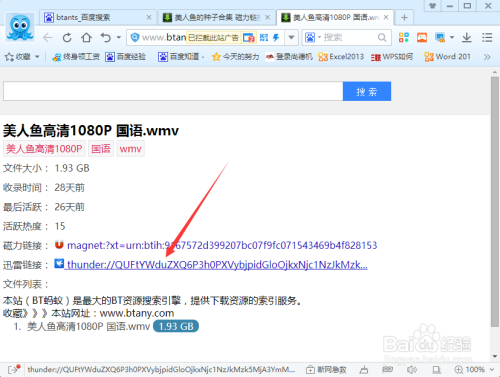Screen dimensions: 500x377
Task: Click the QR code icon in address bar
Action: coord(264,38)
